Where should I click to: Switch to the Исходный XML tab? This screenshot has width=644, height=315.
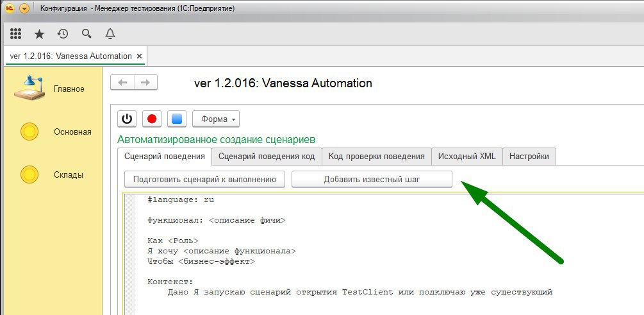[x=467, y=157]
